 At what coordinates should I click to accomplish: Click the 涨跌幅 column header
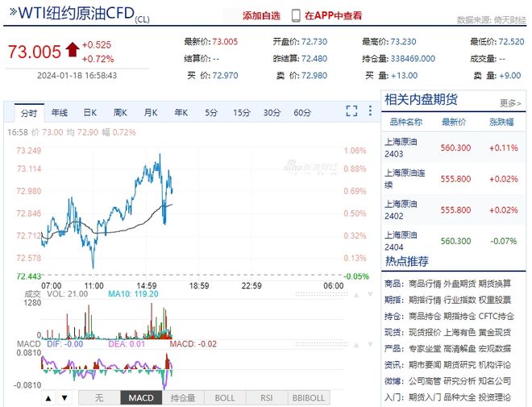(501, 123)
